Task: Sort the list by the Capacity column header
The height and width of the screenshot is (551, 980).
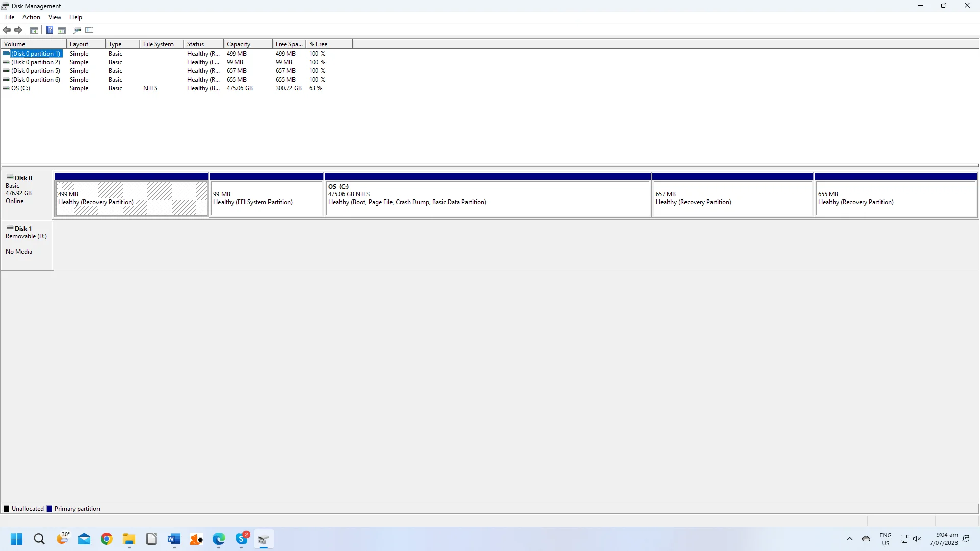Action: (x=248, y=44)
